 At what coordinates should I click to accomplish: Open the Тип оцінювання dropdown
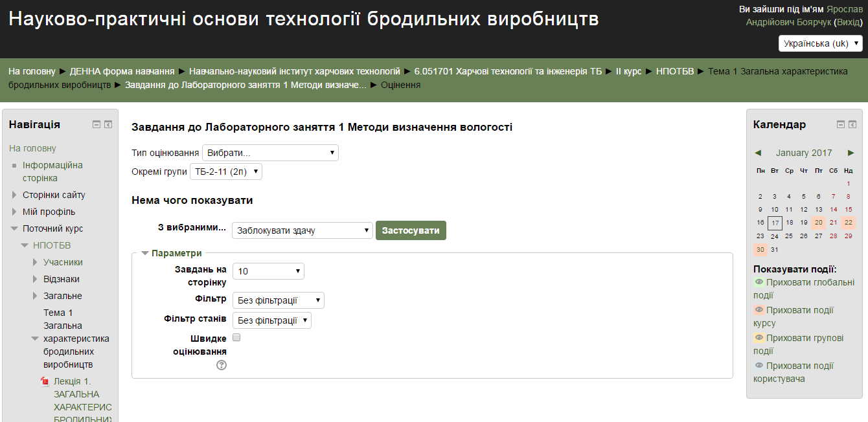(x=270, y=152)
